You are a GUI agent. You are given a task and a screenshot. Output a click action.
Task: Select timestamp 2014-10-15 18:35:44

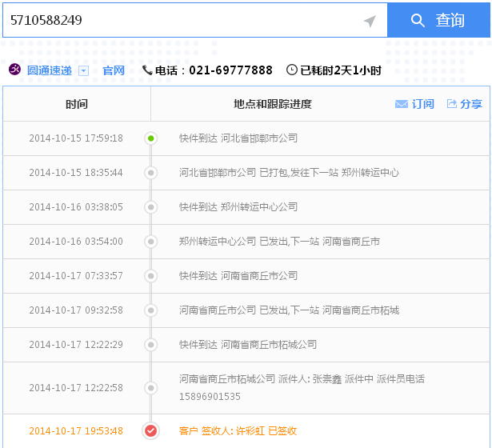[x=76, y=173]
